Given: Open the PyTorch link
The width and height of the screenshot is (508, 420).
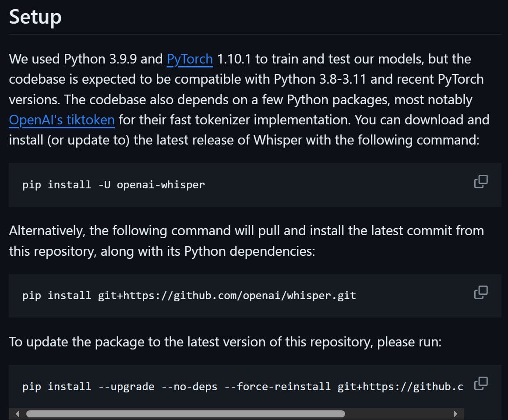Looking at the screenshot, I should (x=190, y=59).
